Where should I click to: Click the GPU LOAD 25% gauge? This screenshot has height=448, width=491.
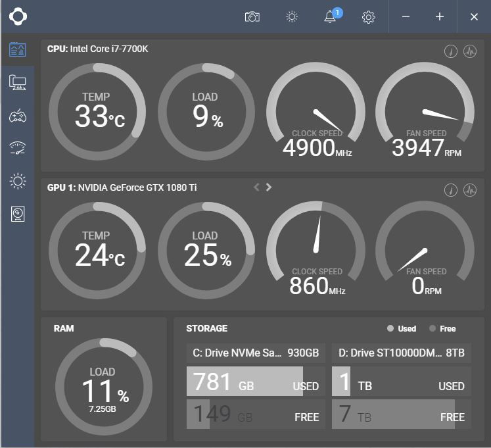click(x=206, y=251)
